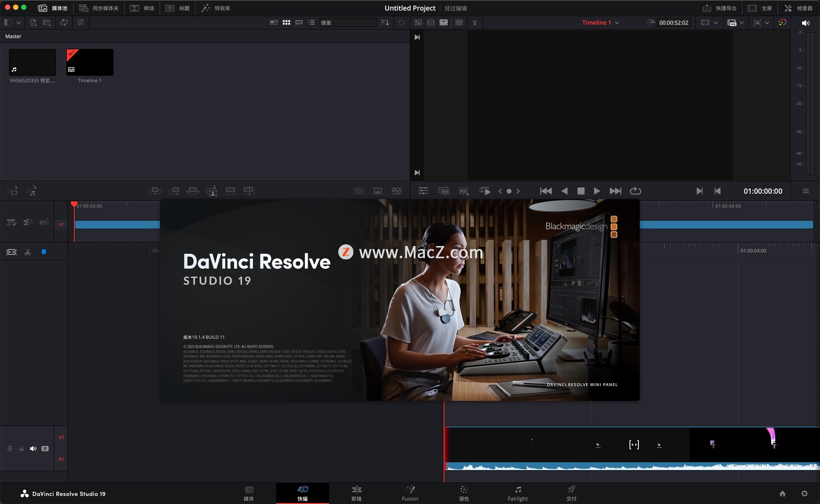Viewport: 820px width, 504px height.
Task: Open the 同步媒体夹 sync bin panel
Action: pos(99,8)
